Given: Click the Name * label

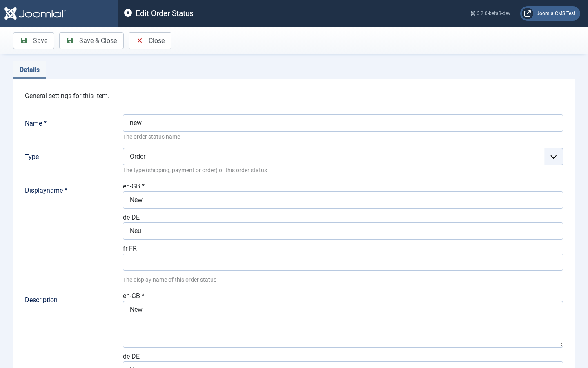Looking at the screenshot, I should [x=36, y=123].
